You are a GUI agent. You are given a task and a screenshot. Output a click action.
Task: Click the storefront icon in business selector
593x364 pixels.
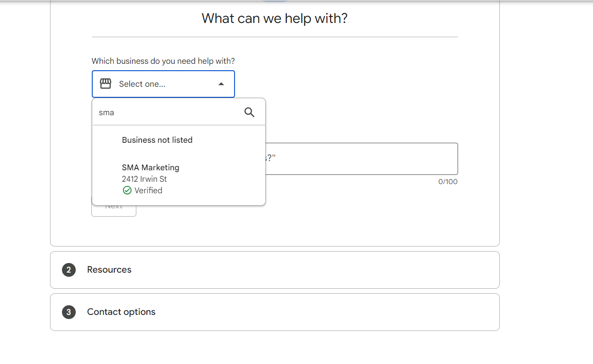pos(106,84)
